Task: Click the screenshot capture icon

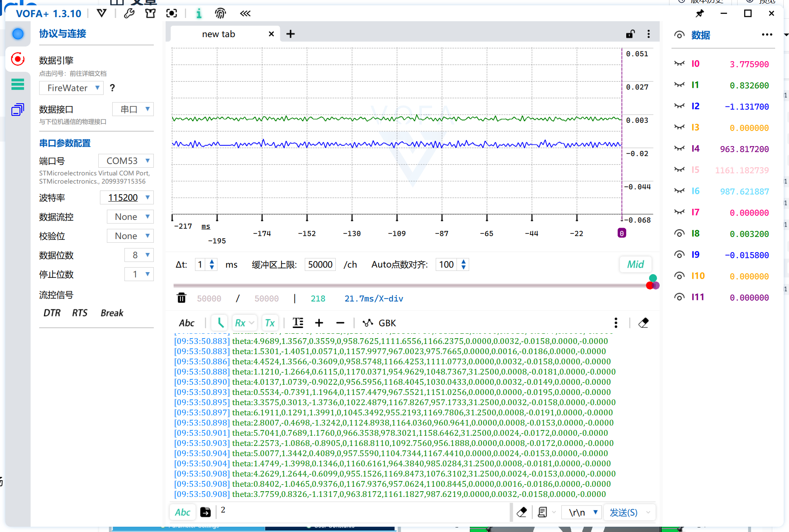Action: (x=172, y=13)
